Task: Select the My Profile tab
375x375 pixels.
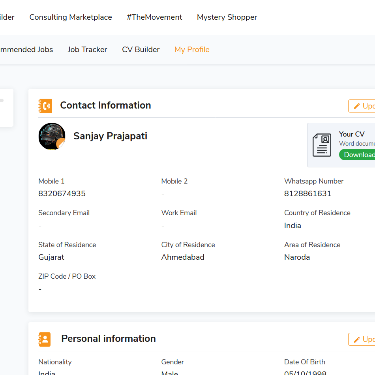Action: click(x=192, y=49)
